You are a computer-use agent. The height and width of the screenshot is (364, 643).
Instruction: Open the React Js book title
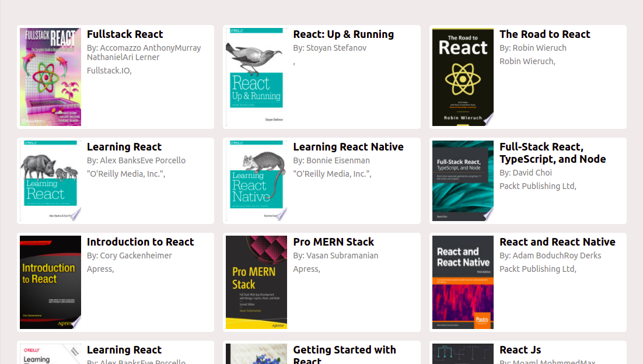[520, 349]
